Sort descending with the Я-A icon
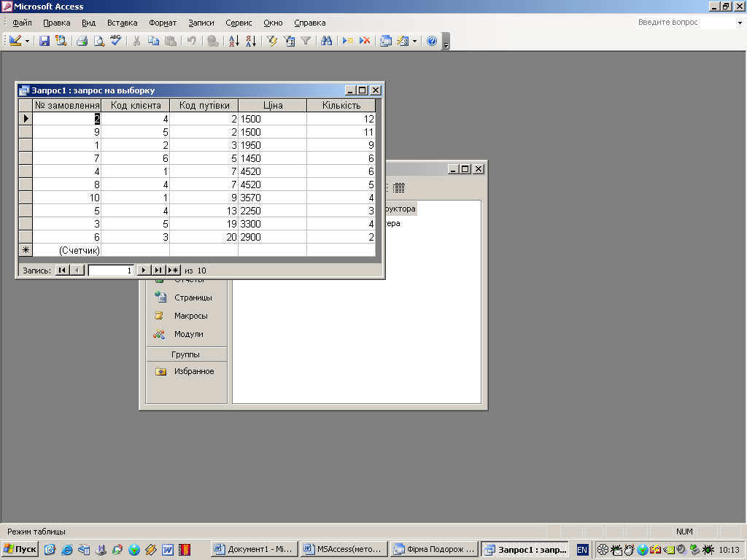 (251, 41)
